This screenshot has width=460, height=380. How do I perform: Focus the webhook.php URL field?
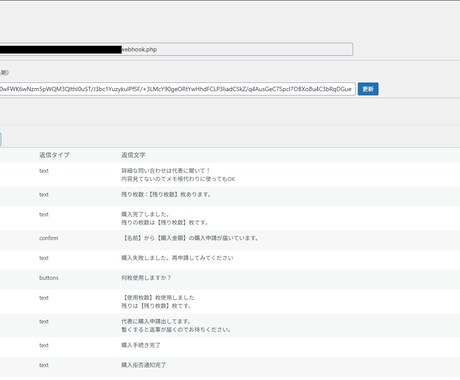click(176, 49)
